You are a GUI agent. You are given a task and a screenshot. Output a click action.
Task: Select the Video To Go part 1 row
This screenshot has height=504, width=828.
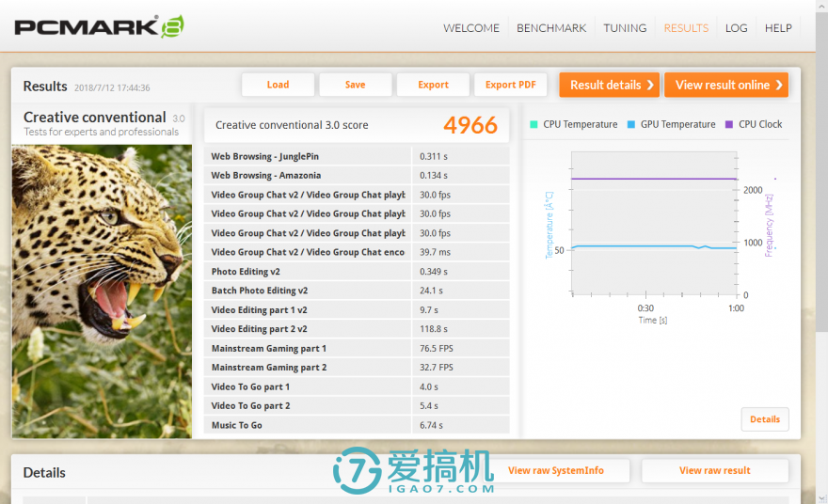(357, 386)
